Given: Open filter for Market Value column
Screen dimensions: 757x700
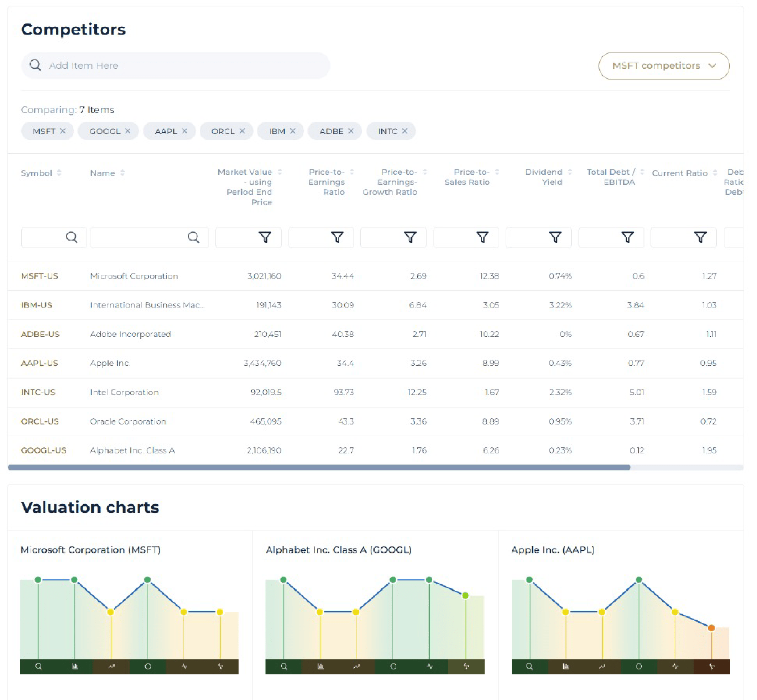Looking at the screenshot, I should [265, 237].
